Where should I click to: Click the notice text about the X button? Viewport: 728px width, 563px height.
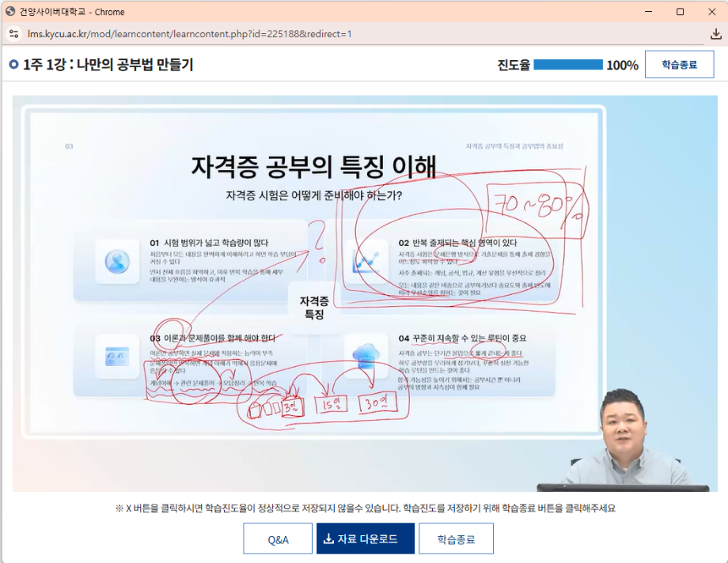[x=365, y=508]
